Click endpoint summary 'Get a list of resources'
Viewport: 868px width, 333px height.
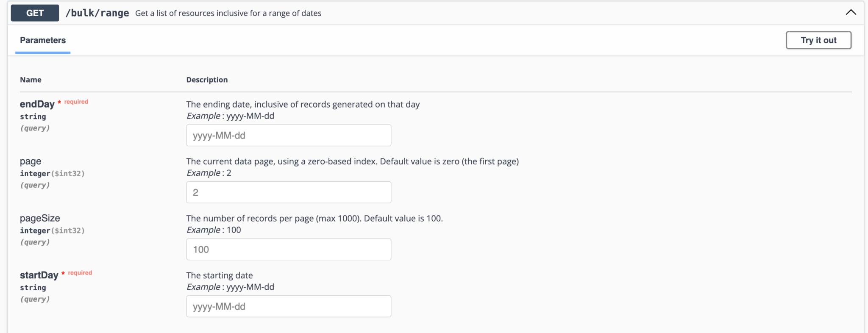click(x=228, y=13)
